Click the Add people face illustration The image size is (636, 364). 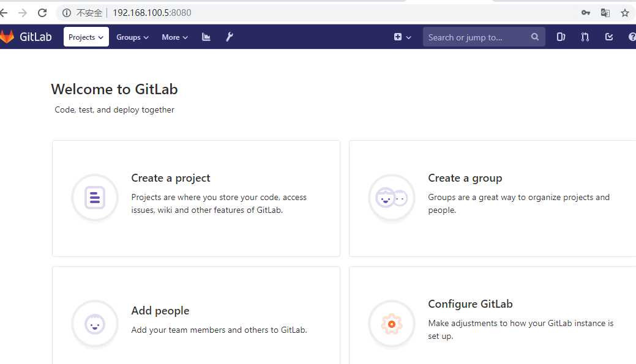point(95,324)
